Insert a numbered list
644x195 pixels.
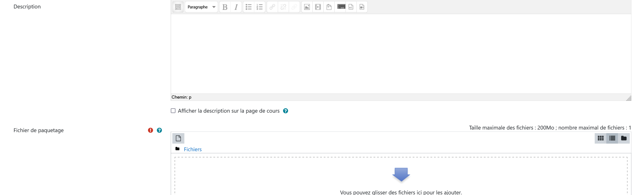[x=260, y=7]
